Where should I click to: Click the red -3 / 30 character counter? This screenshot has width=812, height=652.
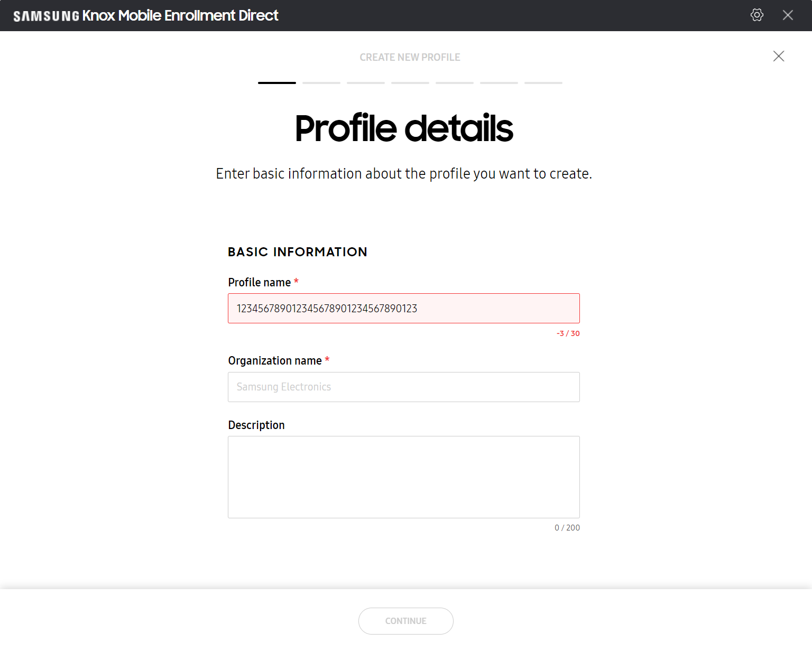(568, 333)
